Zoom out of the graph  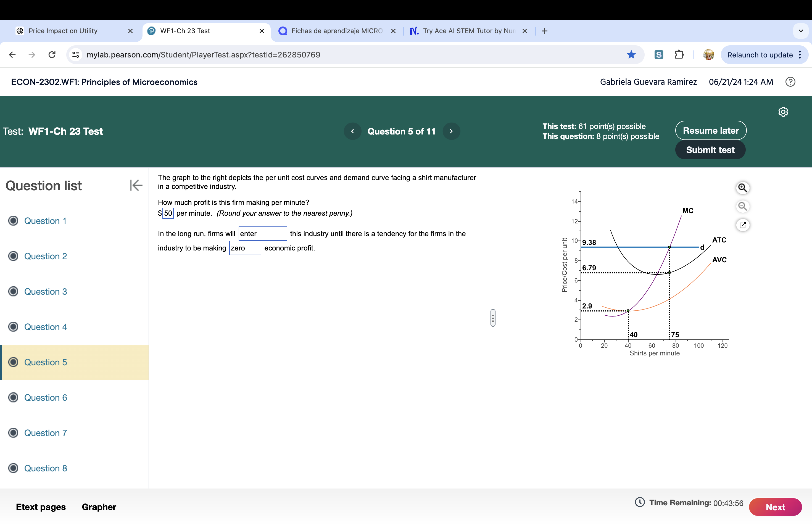743,206
